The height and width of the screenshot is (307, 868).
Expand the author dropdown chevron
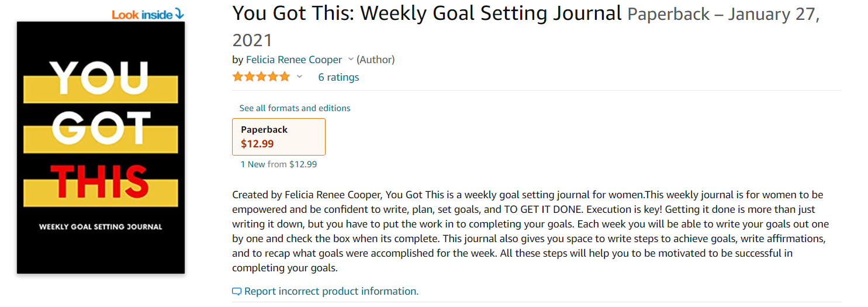pos(351,59)
